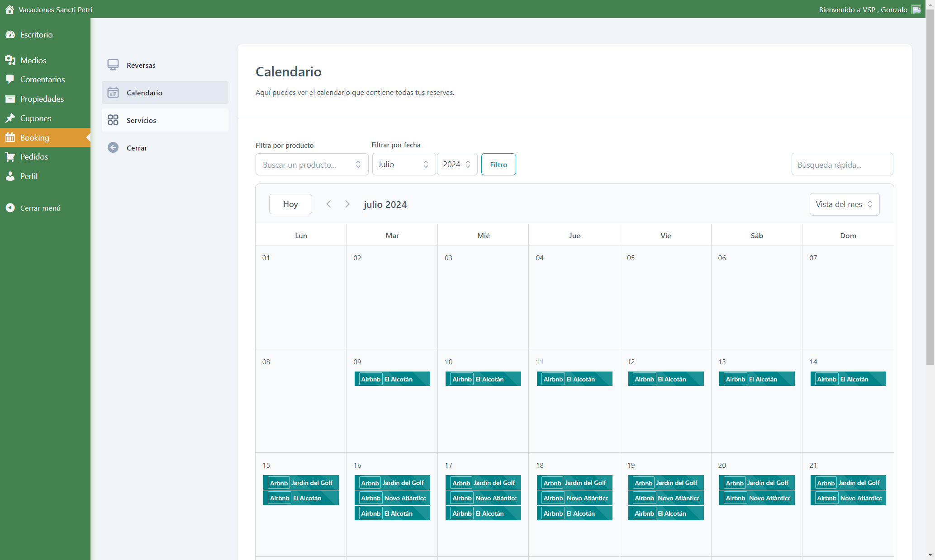The image size is (935, 560).
Task: Open the Buscar un producto dropdown
Action: pos(312,165)
